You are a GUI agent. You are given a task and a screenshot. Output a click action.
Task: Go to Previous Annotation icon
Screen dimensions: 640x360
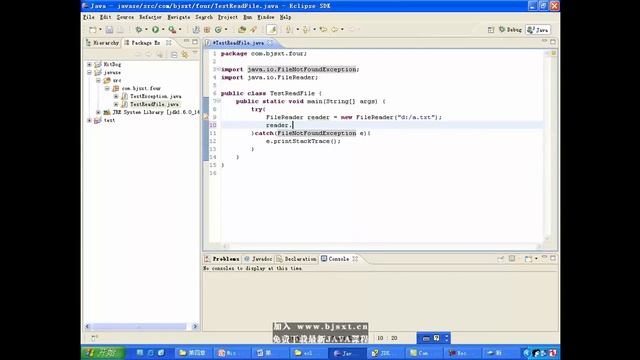(306, 29)
